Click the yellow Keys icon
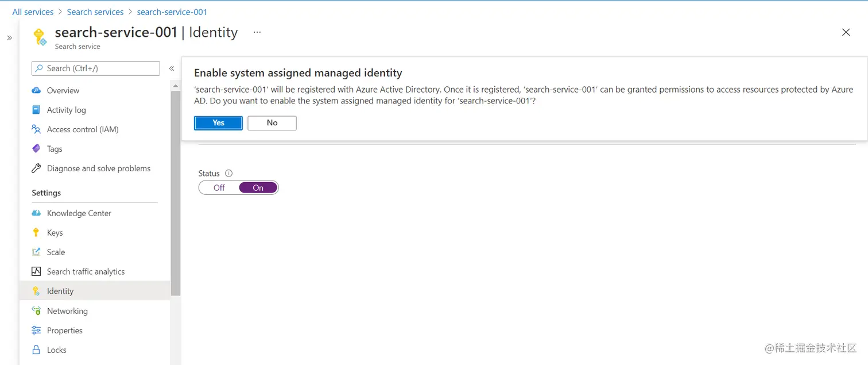Image resolution: width=868 pixels, height=365 pixels. tap(36, 233)
